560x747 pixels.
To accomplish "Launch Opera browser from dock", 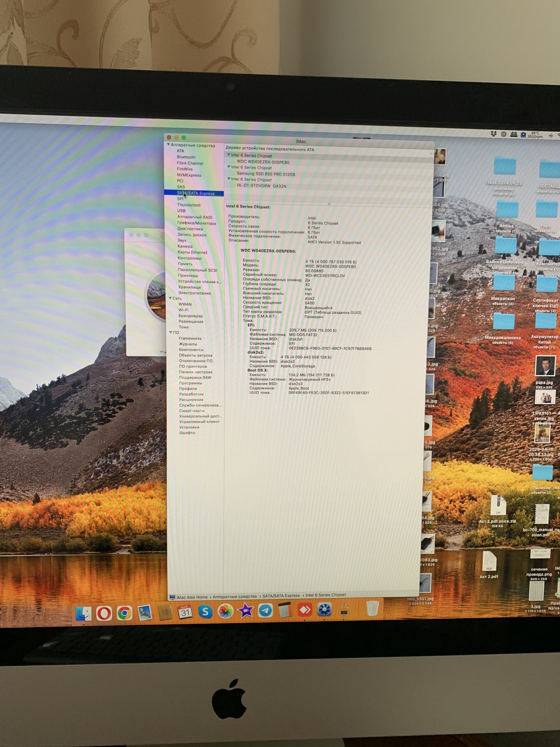I will 104,613.
